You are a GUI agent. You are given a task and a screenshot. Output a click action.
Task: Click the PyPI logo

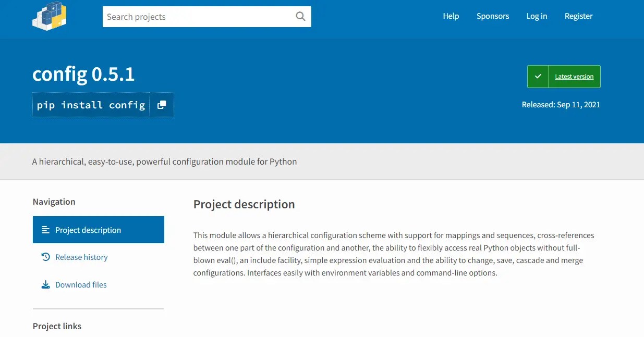[x=50, y=16]
